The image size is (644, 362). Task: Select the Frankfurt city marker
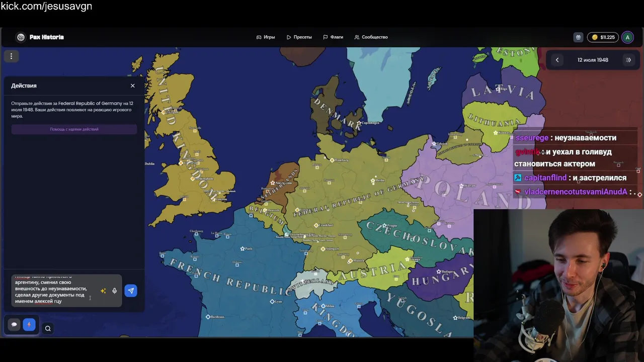pyautogui.click(x=316, y=225)
